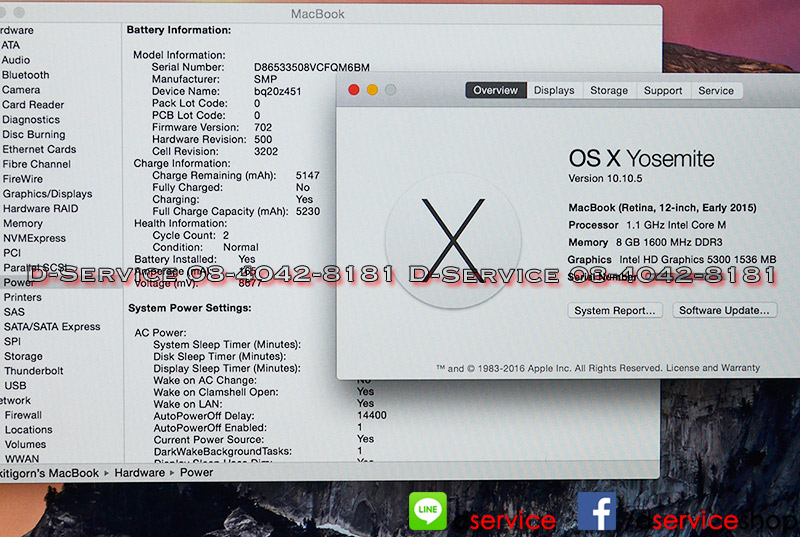Image resolution: width=800 pixels, height=537 pixels.
Task: Click the Memory 8 GB 1600 MHz DDR3 line
Action: point(645,242)
